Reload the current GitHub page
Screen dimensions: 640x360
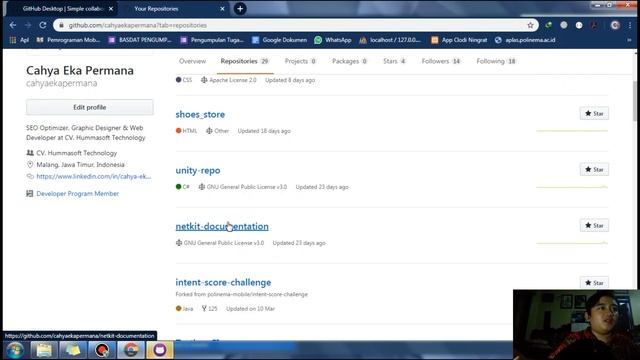coord(43,25)
